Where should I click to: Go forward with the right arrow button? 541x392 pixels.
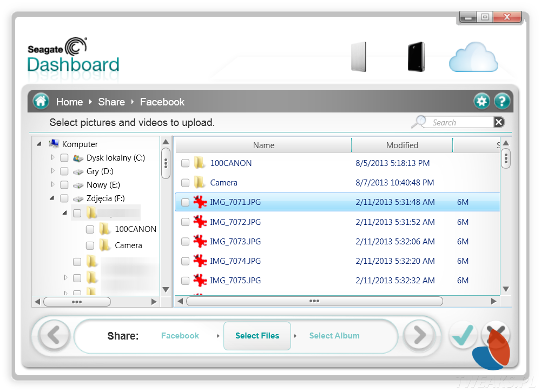419,335
